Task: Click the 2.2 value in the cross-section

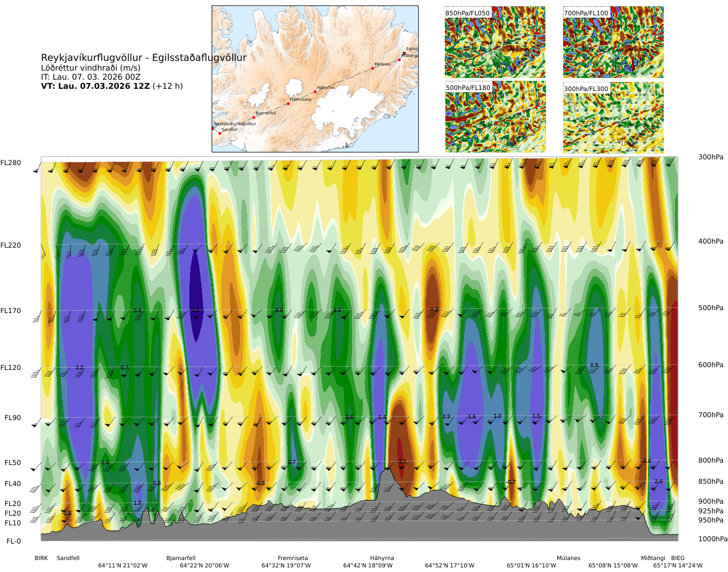Action: coord(80,368)
